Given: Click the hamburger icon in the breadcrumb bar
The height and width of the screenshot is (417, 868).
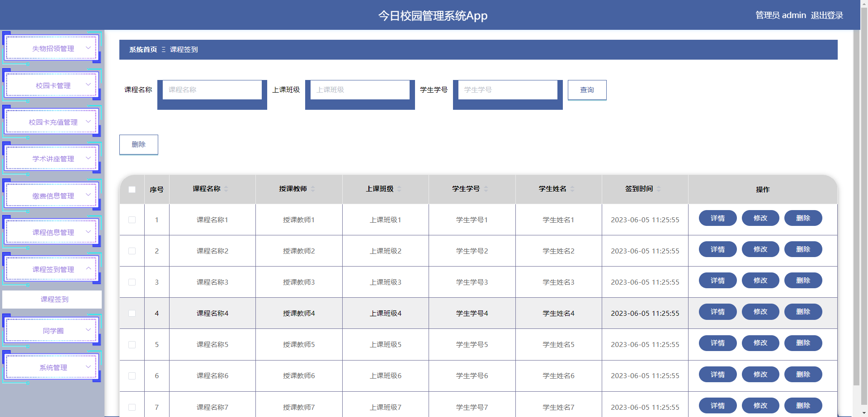Looking at the screenshot, I should coord(163,50).
